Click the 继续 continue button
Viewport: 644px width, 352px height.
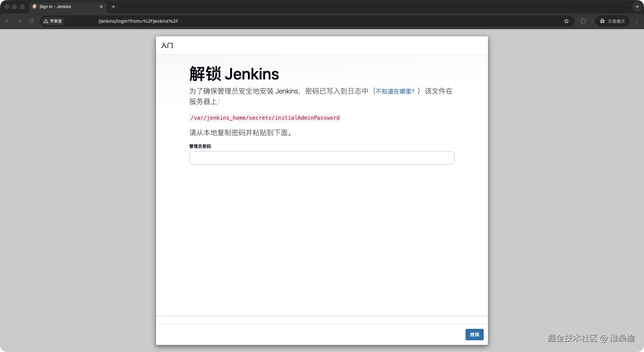point(474,335)
